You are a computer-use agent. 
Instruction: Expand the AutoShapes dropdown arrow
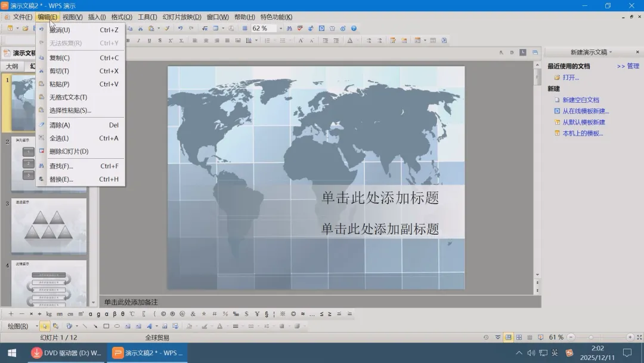coord(77,326)
